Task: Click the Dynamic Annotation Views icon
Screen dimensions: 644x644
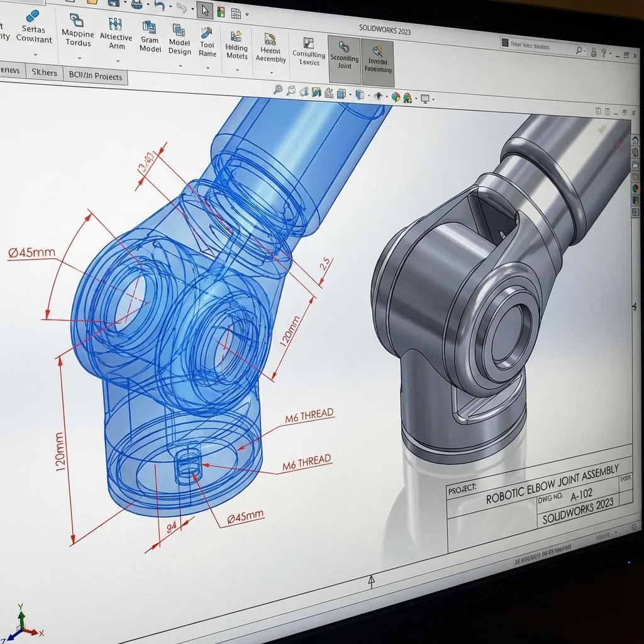Action: tap(328, 93)
